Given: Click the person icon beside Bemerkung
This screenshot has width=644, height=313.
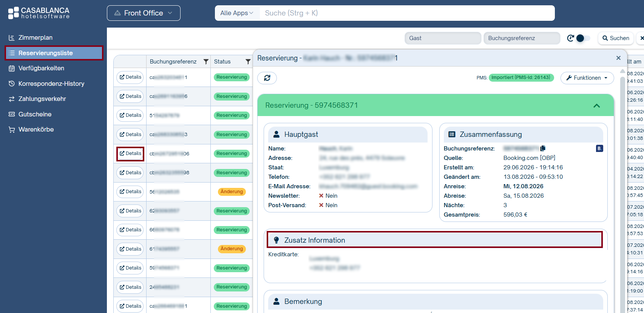Looking at the screenshot, I should click(276, 301).
